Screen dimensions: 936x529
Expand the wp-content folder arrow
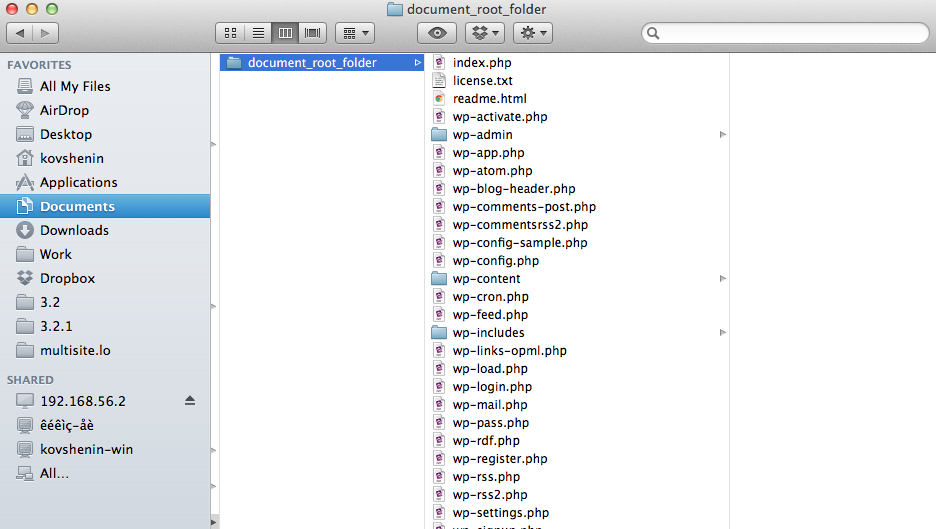[722, 278]
